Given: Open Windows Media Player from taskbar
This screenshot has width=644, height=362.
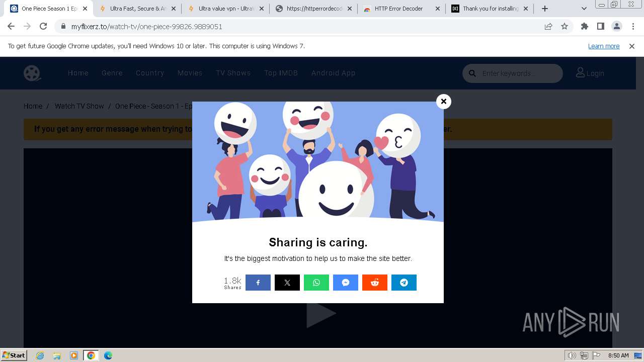Looking at the screenshot, I should [74, 355].
